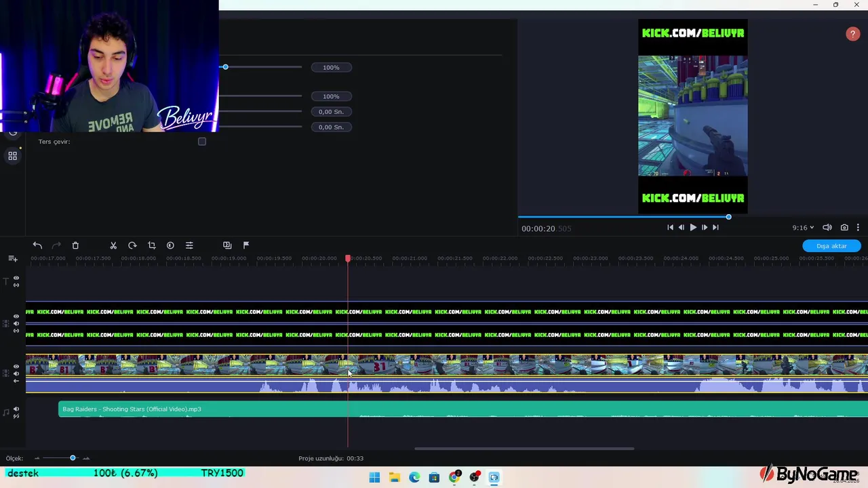
Task: Hide the main video track eye icon
Action: 16,367
